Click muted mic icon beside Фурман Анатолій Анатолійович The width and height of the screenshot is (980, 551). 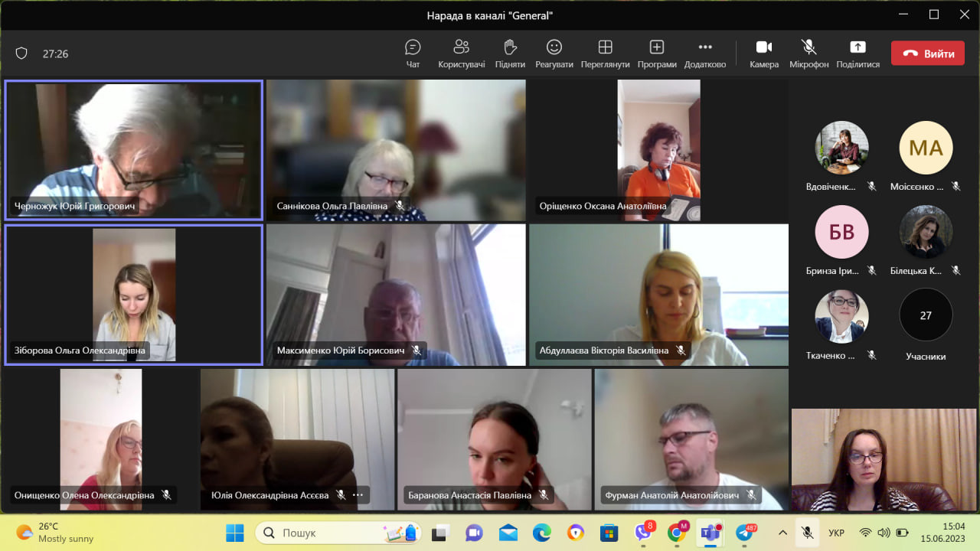(751, 495)
